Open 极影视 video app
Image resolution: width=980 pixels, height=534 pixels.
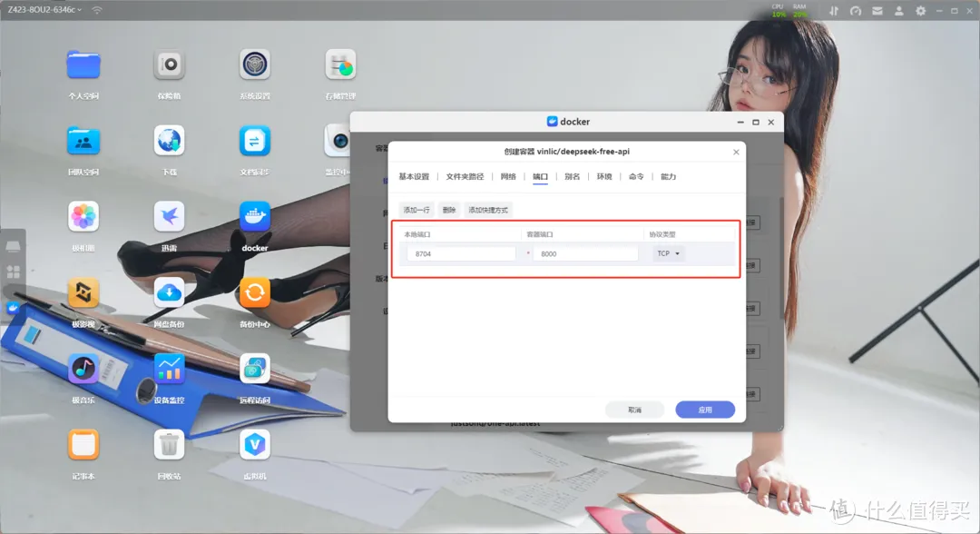pos(83,292)
